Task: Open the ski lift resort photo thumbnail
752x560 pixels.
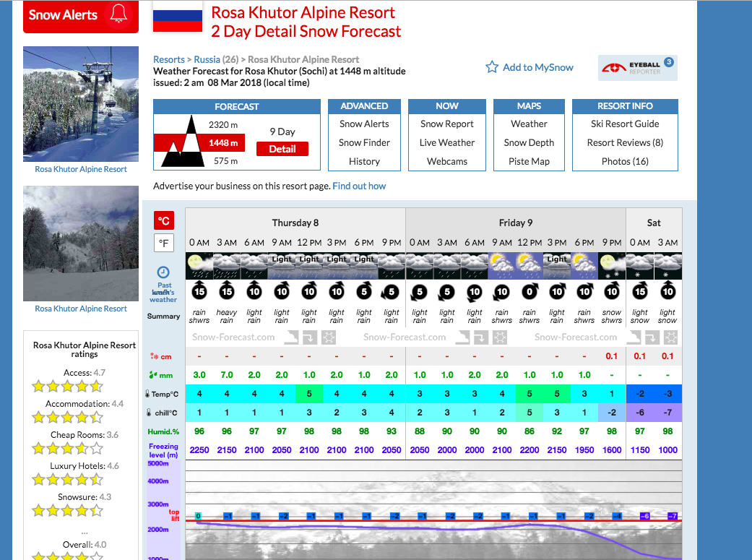Action: click(x=81, y=104)
